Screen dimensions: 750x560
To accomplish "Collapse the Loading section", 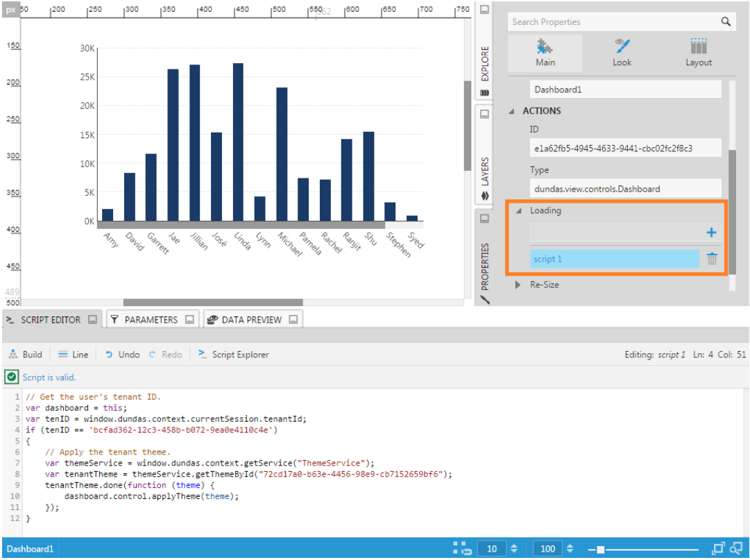I will tap(520, 210).
